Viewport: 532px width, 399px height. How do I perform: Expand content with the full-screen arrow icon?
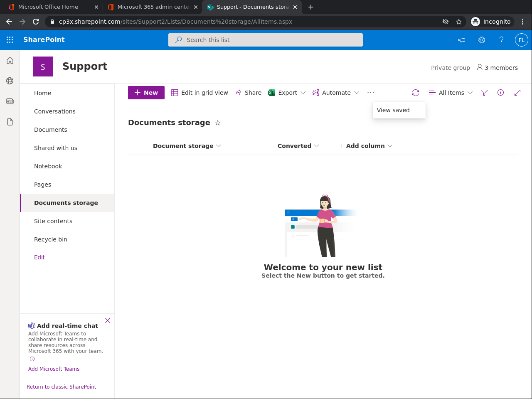point(517,93)
